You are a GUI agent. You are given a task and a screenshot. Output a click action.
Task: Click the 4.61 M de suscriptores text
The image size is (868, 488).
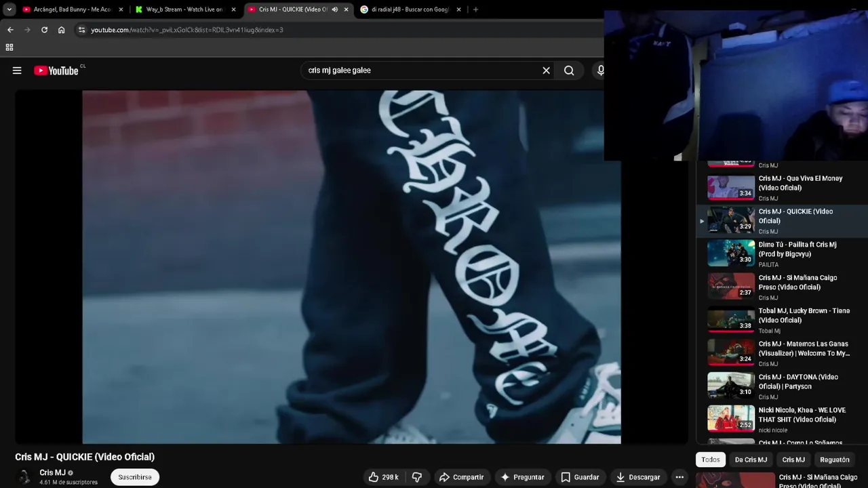pos(68,483)
